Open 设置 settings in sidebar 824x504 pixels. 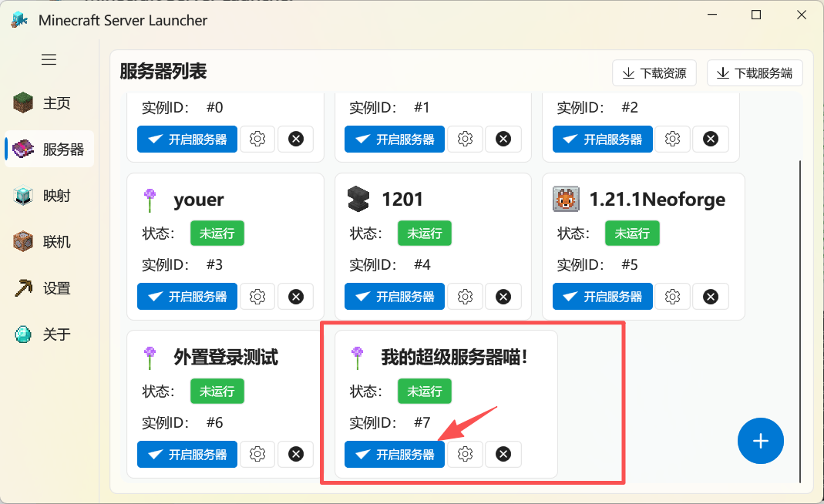tap(49, 288)
